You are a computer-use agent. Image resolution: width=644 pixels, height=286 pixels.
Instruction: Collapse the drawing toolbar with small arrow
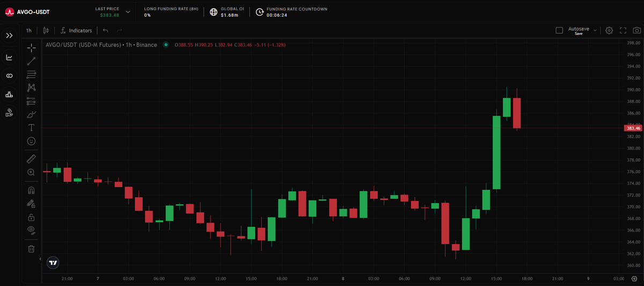(41, 259)
